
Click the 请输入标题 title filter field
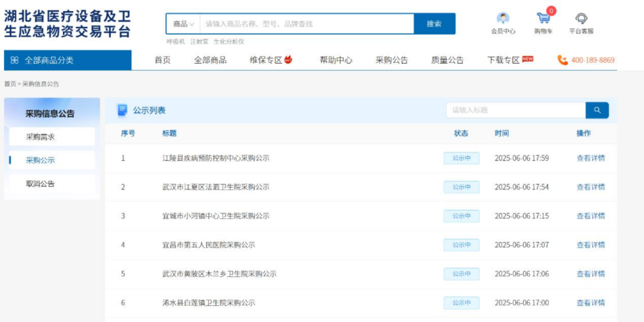click(x=515, y=110)
